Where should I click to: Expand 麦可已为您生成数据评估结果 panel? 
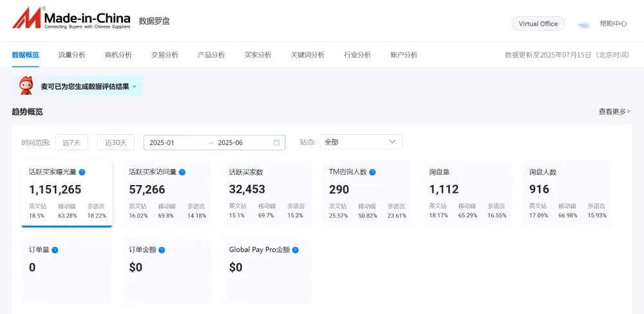coord(134,86)
